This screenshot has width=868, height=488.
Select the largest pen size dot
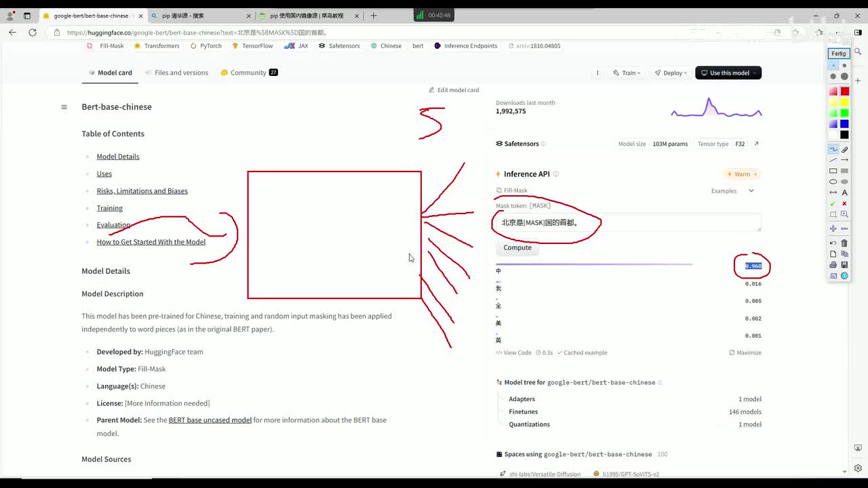coord(844,77)
